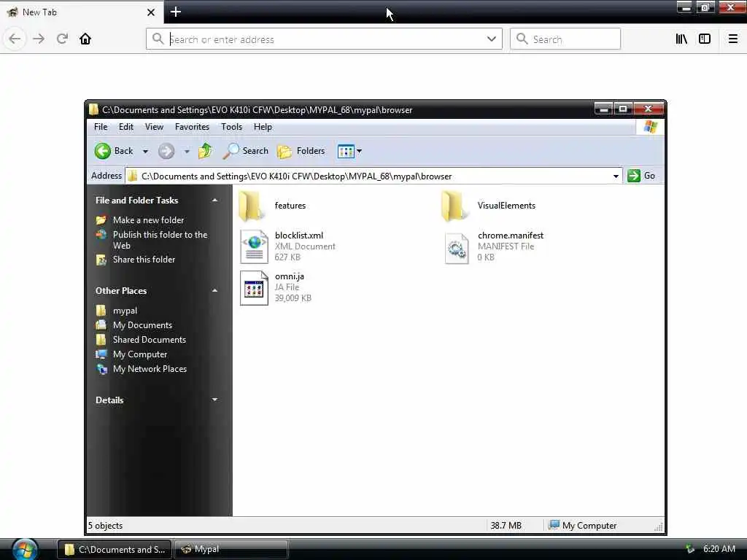Screen dimensions: 747x560
Task: Open the Tools menu
Action: (x=231, y=127)
